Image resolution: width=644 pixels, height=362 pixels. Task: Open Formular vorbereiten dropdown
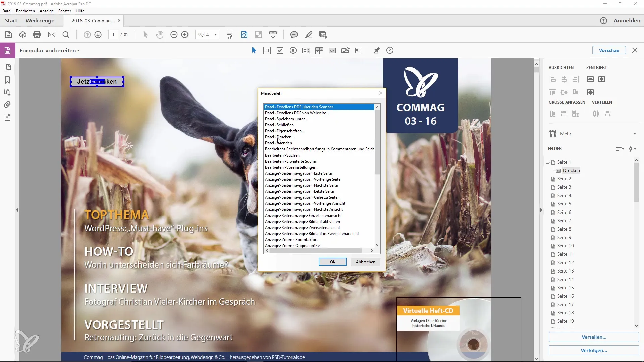(x=50, y=51)
